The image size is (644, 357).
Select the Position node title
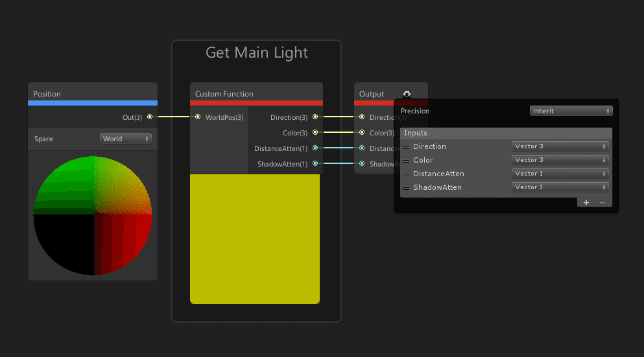47,94
